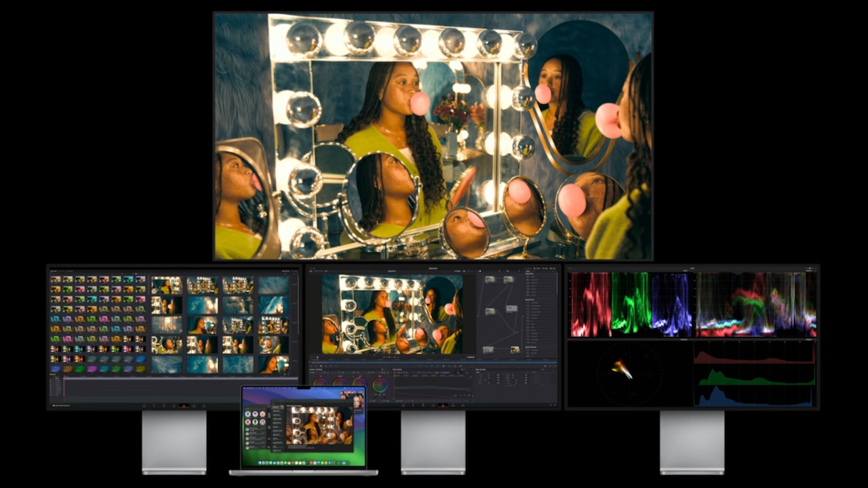Open the Fusion page on the left monitor
This screenshot has height=488, width=868.
click(x=174, y=405)
